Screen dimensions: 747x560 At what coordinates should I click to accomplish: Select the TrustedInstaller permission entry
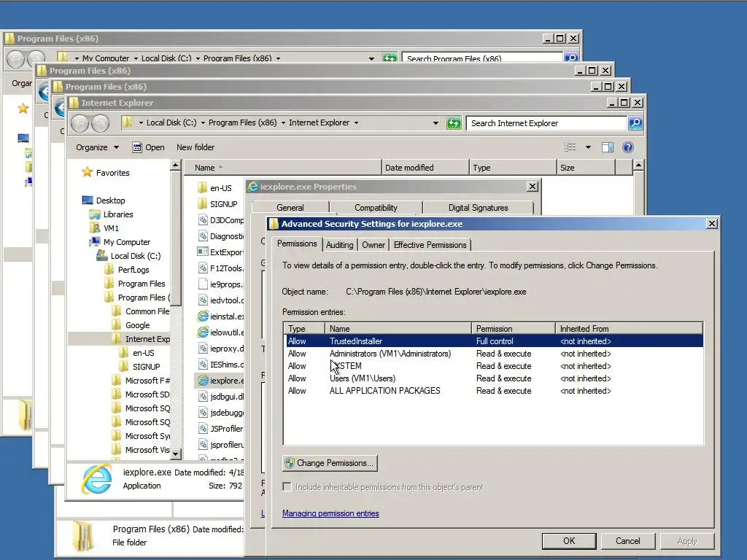pyautogui.click(x=494, y=341)
